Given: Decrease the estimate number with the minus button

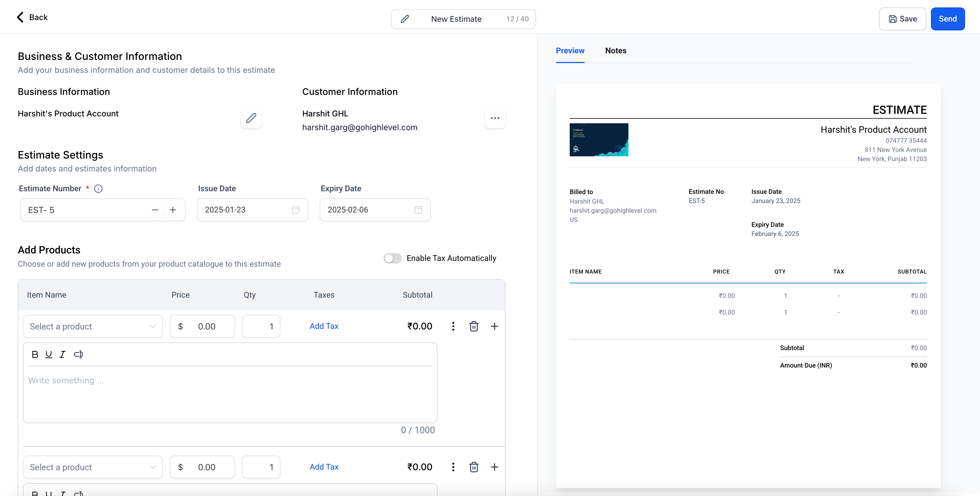Looking at the screenshot, I should pyautogui.click(x=155, y=210).
